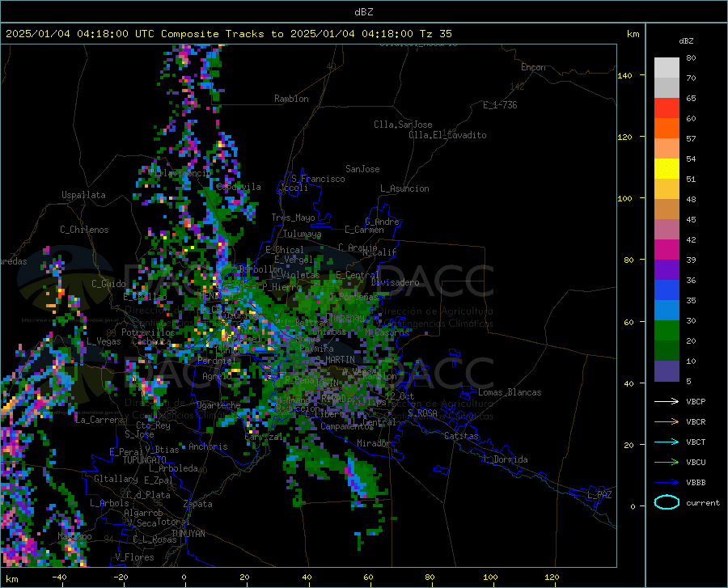
Task: Click the Mirador map label
Action: click(374, 443)
